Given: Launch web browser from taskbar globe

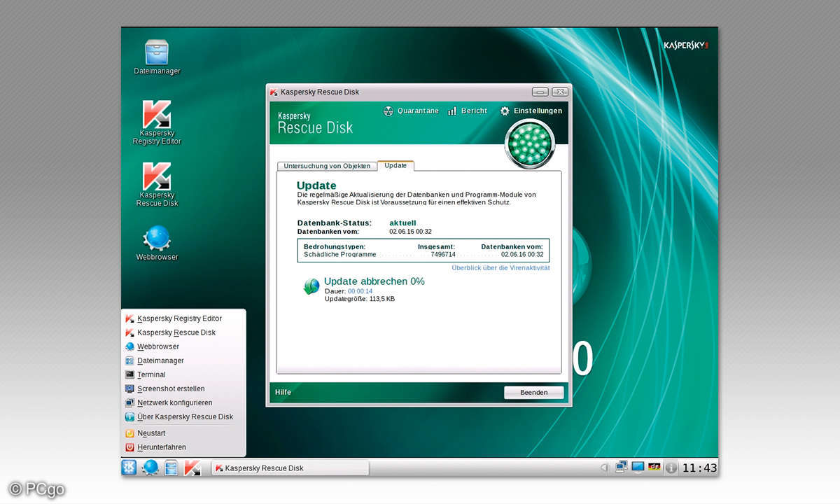Looking at the screenshot, I should click(150, 468).
